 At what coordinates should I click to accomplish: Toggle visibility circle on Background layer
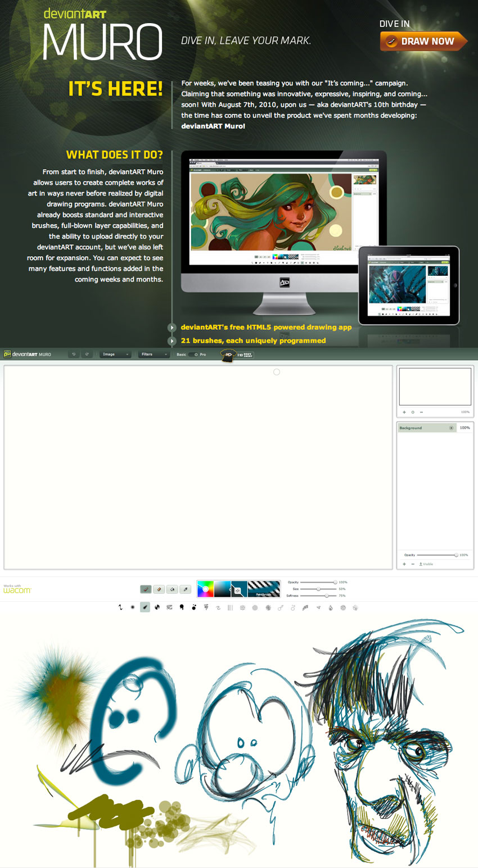point(451,428)
